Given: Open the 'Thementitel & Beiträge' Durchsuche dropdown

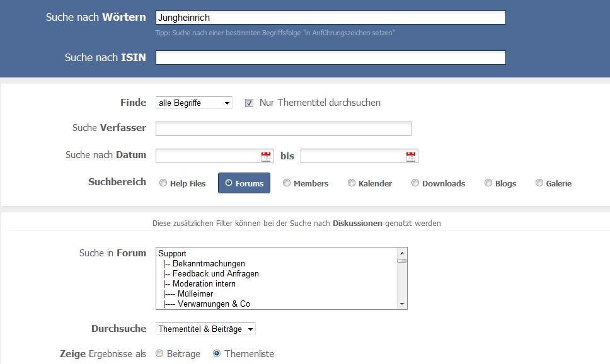Looking at the screenshot, I should coord(205,329).
